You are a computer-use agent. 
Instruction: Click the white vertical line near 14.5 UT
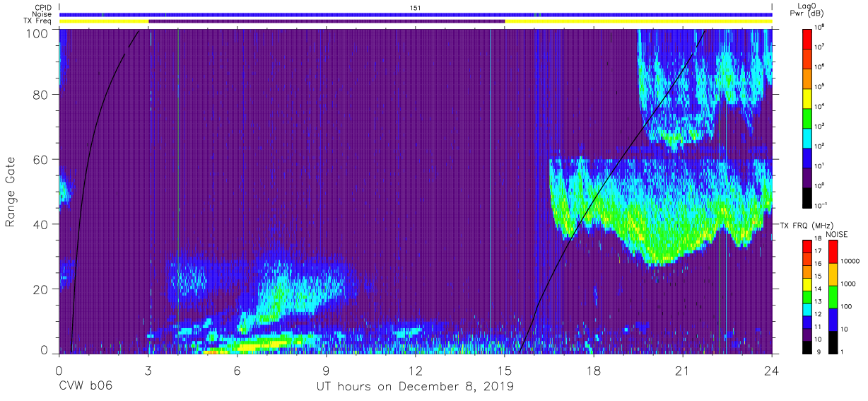coord(490,191)
